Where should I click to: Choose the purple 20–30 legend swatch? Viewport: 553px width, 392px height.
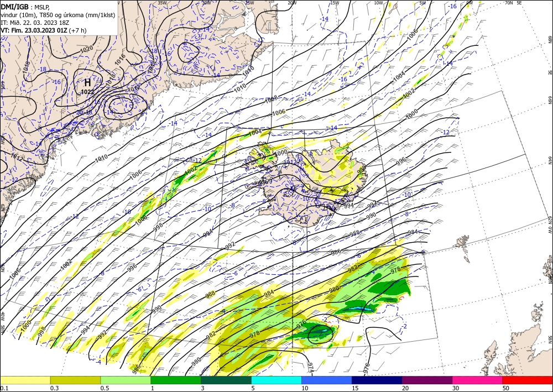[x=427, y=380]
